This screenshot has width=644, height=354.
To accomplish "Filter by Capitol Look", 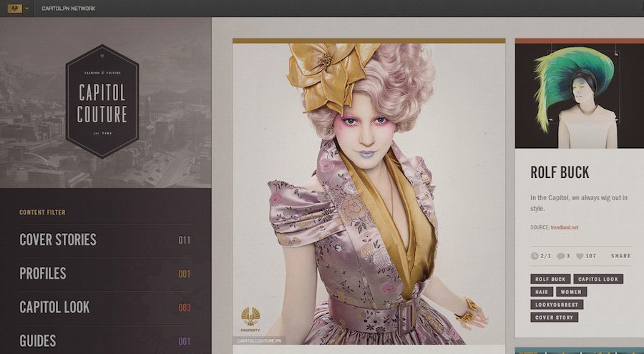I will [x=54, y=308].
